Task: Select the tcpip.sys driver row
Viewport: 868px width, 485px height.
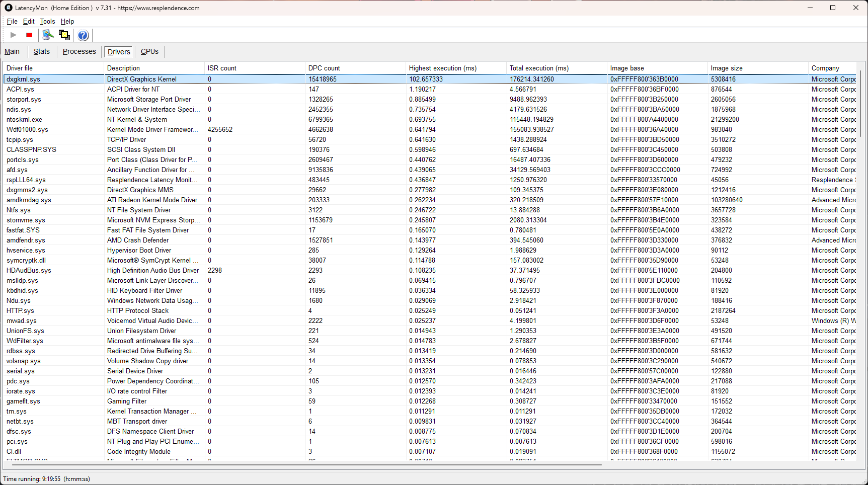Action: click(x=430, y=139)
